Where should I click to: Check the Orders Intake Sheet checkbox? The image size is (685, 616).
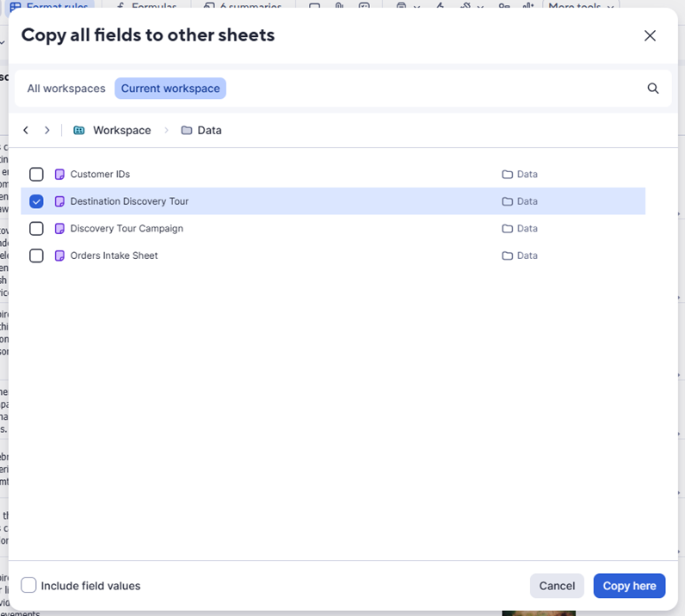click(36, 256)
